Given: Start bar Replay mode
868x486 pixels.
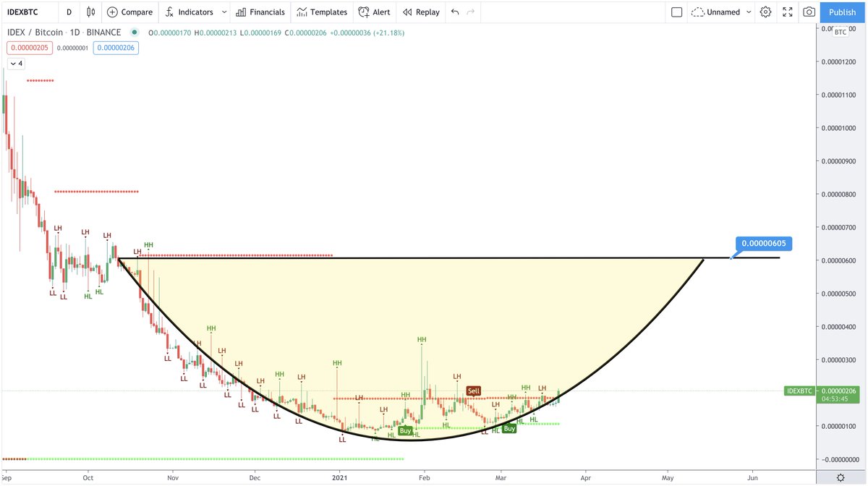Looking at the screenshot, I should 420,12.
